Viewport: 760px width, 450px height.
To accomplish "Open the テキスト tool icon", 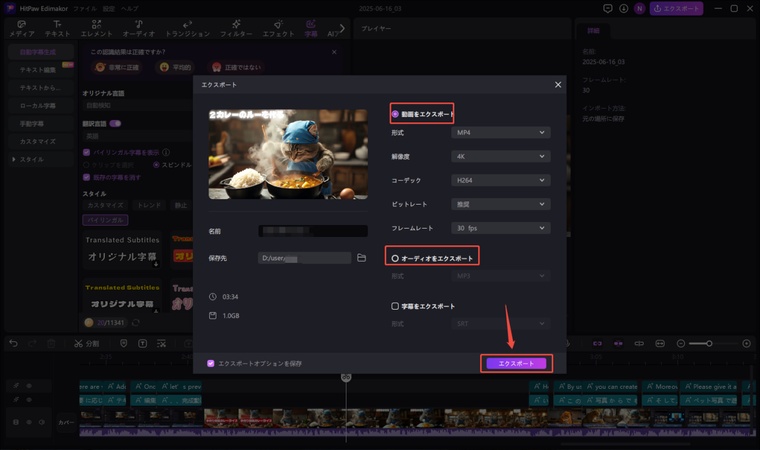I will coord(57,27).
